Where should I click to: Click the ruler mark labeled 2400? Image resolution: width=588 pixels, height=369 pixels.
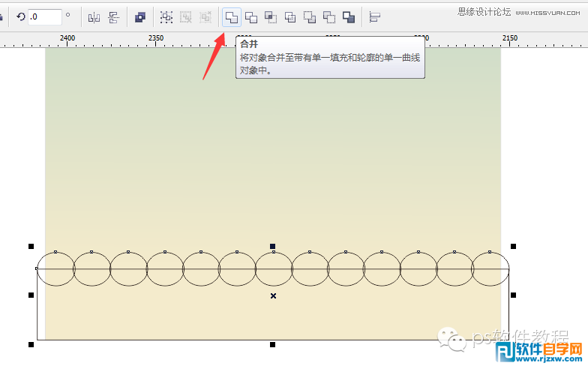coord(67,38)
